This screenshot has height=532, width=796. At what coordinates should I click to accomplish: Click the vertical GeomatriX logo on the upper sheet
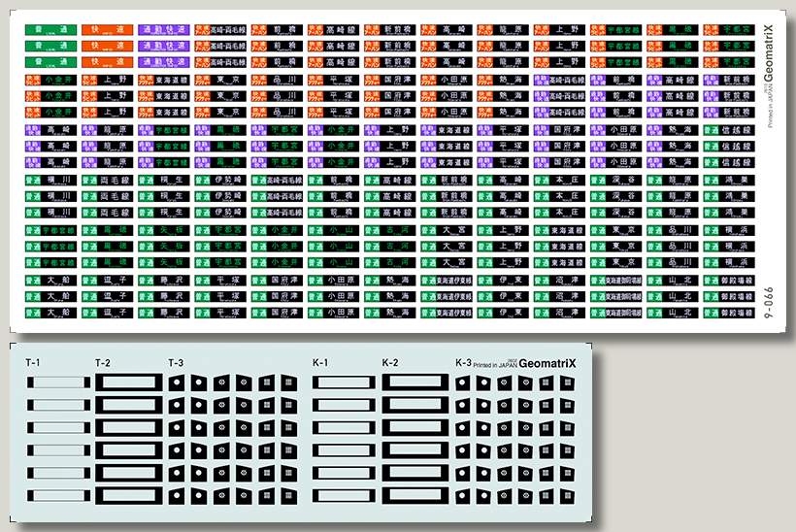click(768, 52)
